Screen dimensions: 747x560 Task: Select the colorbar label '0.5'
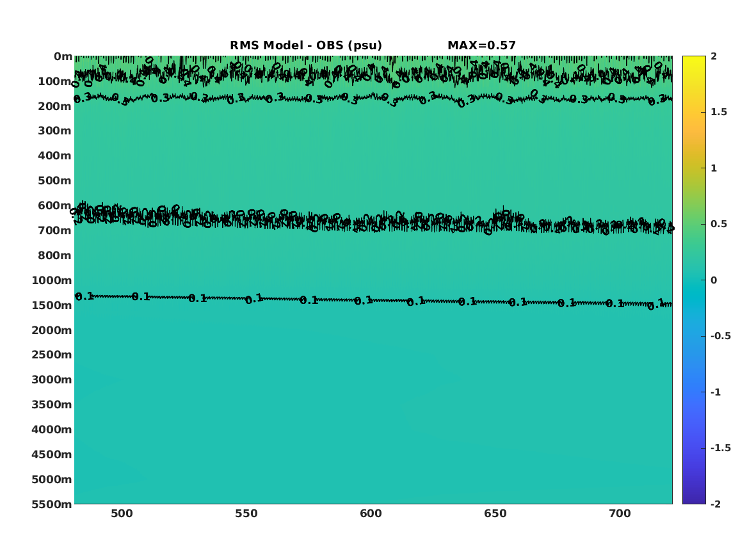[719, 224]
